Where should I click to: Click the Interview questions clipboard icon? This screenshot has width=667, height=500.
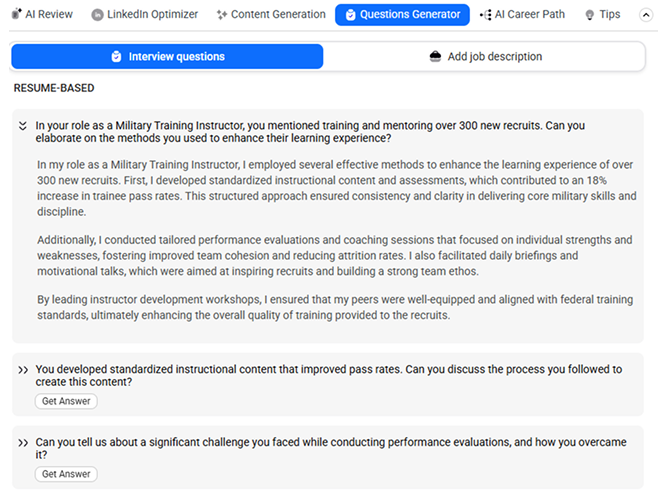(116, 57)
